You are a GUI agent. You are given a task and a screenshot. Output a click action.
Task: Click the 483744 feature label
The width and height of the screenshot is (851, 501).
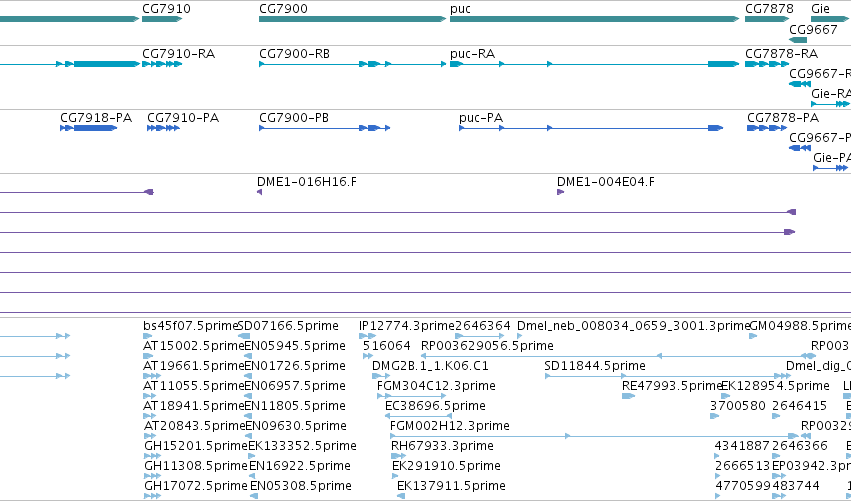click(796, 486)
